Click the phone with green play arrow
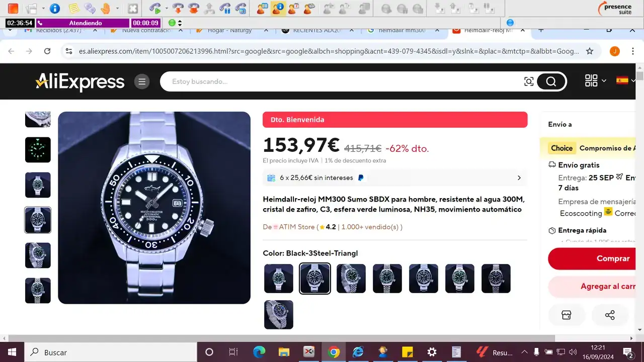 coord(156,9)
